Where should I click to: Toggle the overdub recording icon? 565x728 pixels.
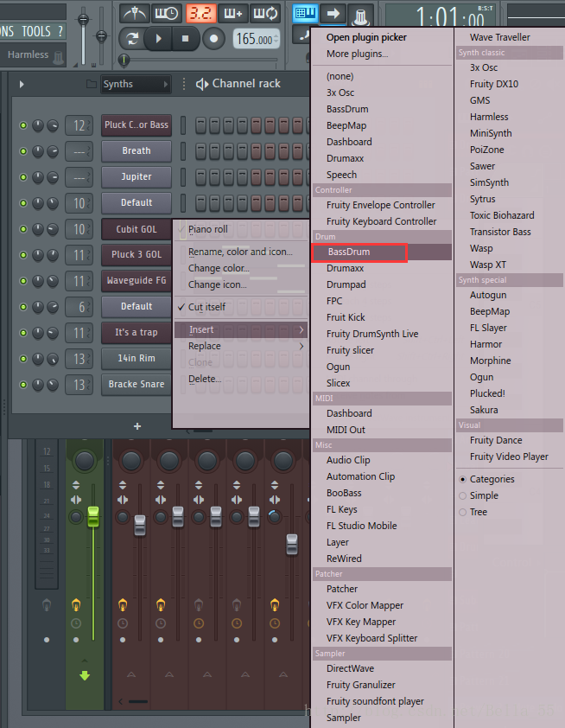tap(233, 14)
